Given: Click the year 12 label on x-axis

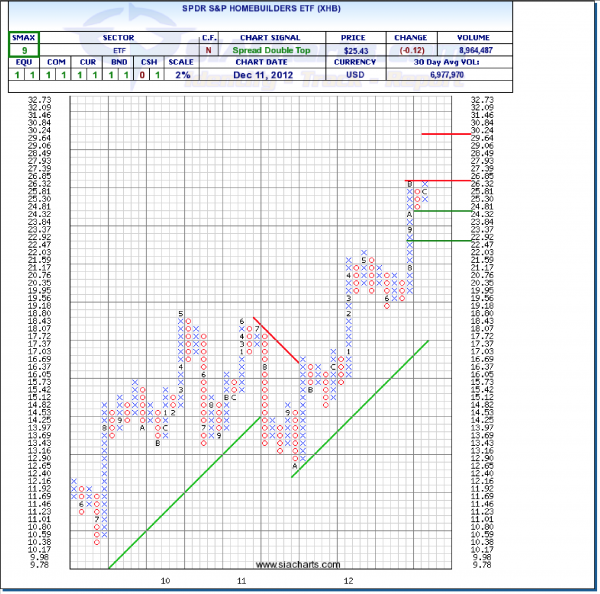Looking at the screenshot, I should 346,579.
